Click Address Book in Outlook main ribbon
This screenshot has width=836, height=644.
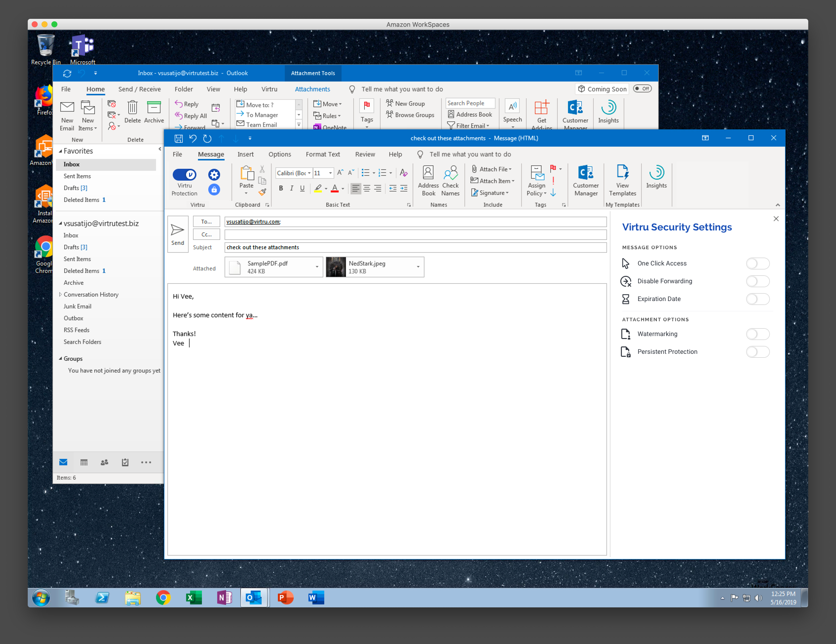(x=470, y=114)
